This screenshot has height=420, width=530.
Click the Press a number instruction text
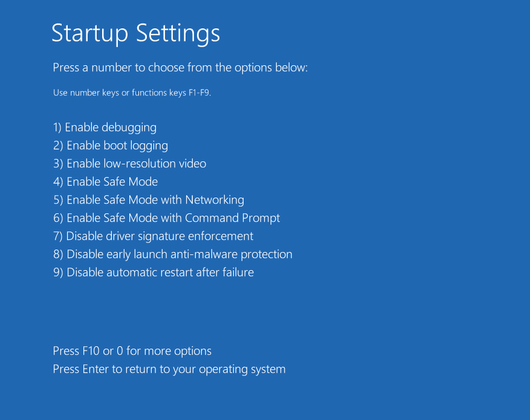(x=180, y=68)
